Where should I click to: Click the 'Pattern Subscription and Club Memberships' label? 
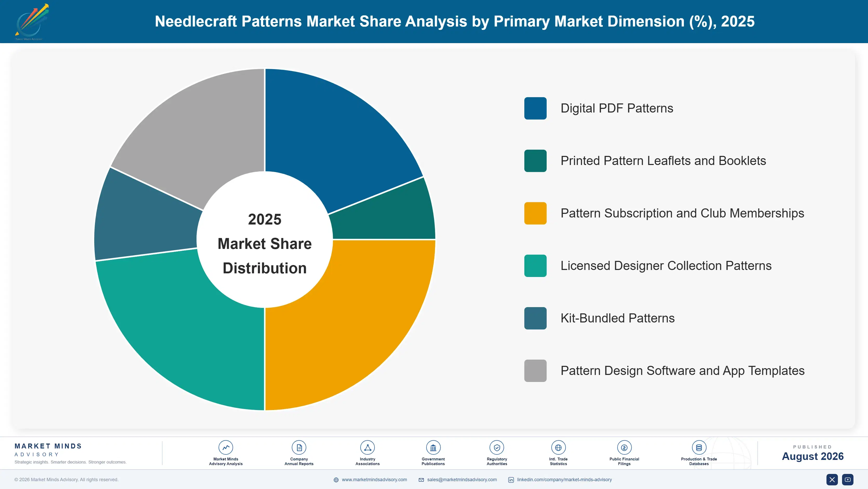click(682, 213)
